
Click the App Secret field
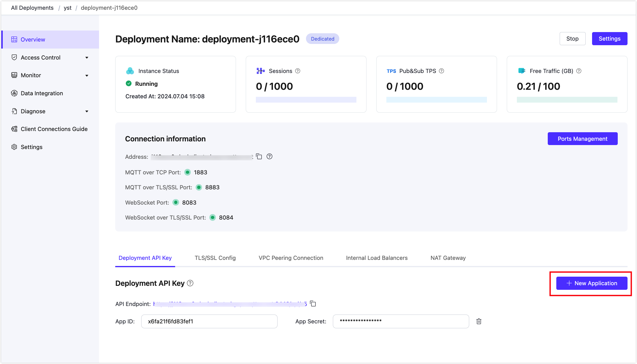click(x=401, y=321)
